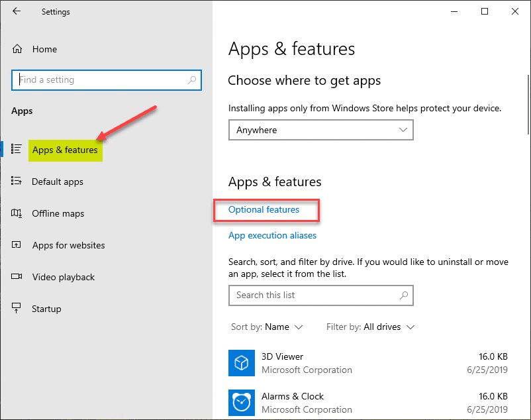The height and width of the screenshot is (420, 531).
Task: Open the Anywhere app source dropdown
Action: 320,130
